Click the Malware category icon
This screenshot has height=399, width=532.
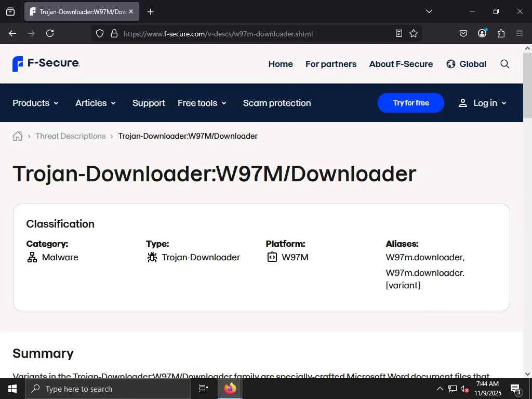tap(32, 258)
